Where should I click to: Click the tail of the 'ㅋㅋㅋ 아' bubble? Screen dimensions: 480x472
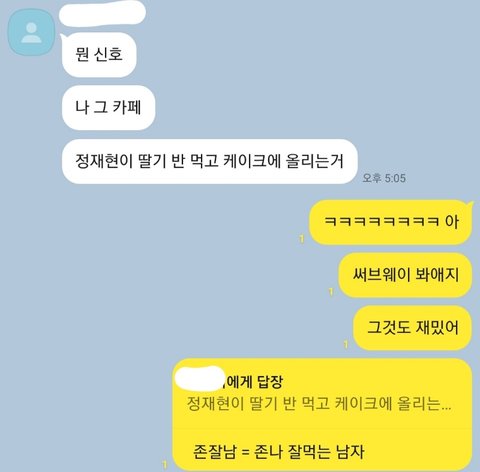[x=469, y=204]
